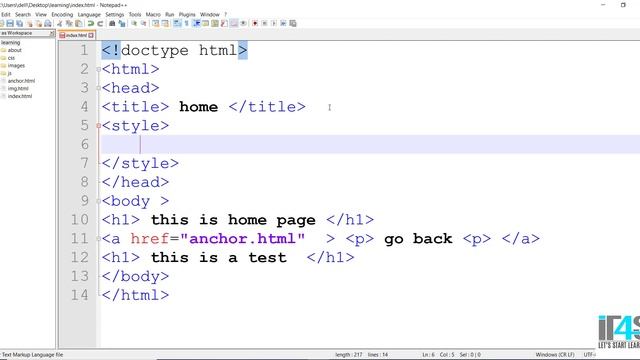Click the Paste toolbar icon
This screenshot has height=360, width=640.
79,23
